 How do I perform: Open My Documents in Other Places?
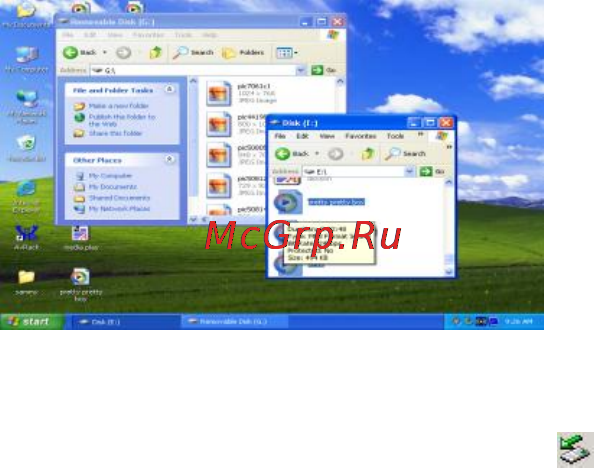113,187
